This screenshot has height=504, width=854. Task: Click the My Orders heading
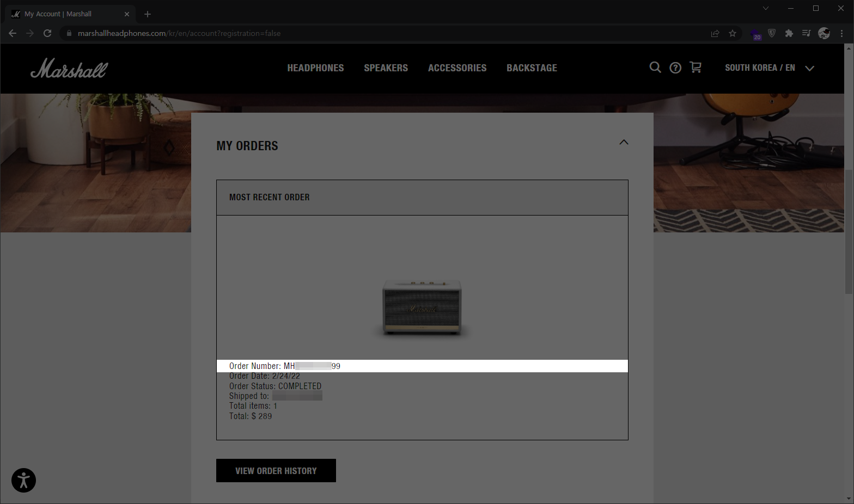pyautogui.click(x=247, y=146)
